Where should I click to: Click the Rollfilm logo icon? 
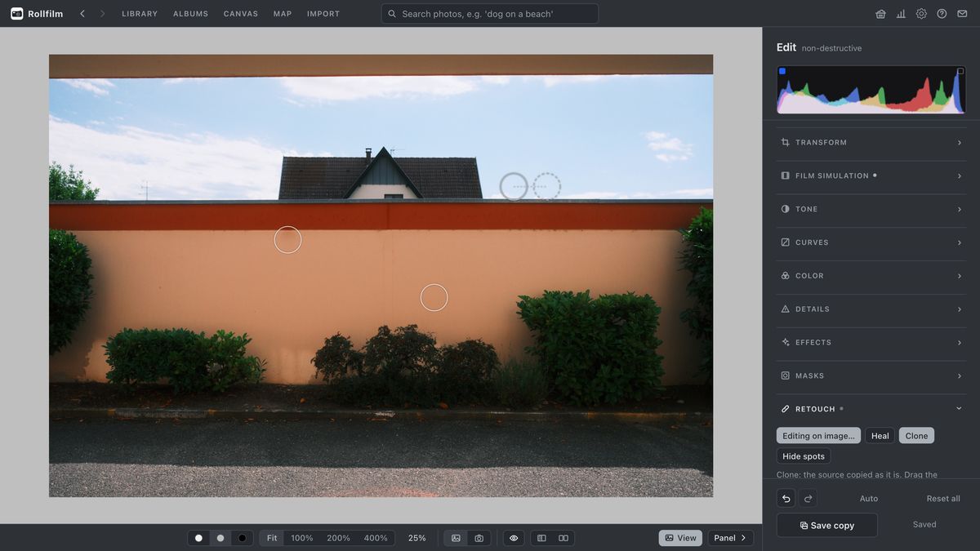tap(16, 14)
